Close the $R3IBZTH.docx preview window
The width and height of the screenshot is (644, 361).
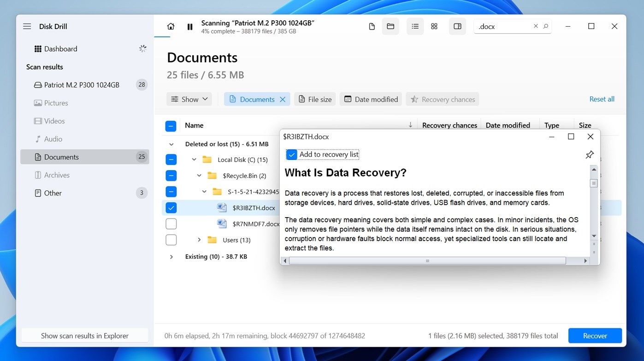coord(590,136)
